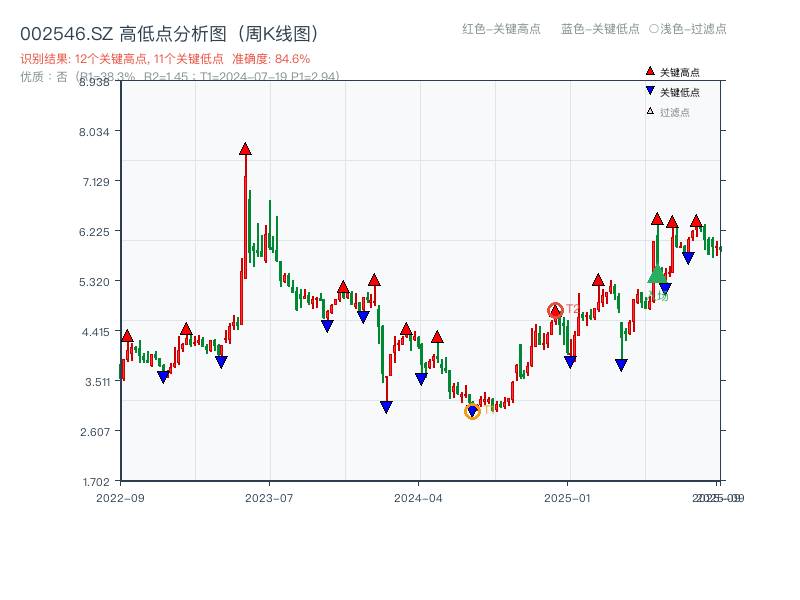Image resolution: width=800 pixels, height=600 pixels.
Task: Click the red-circled T2 high marker
Action: (555, 310)
